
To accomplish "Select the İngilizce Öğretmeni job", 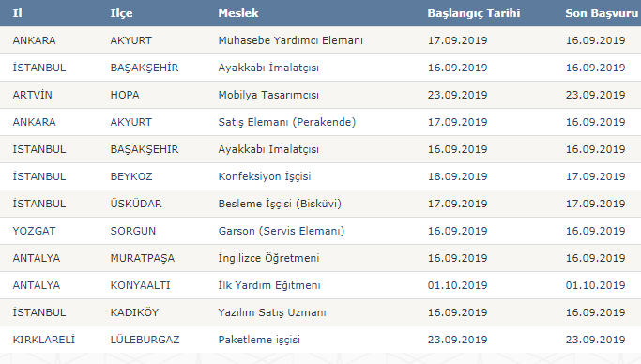I will pyautogui.click(x=268, y=258).
